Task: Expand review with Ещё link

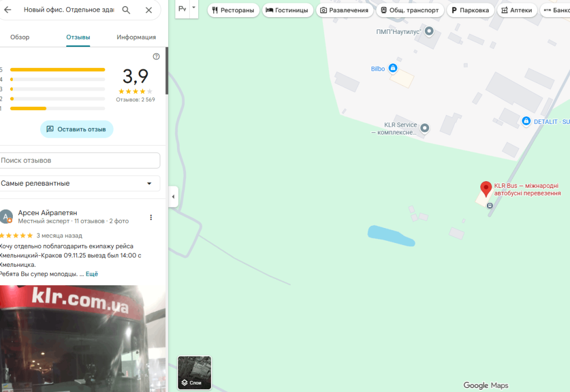Action: (x=92, y=274)
